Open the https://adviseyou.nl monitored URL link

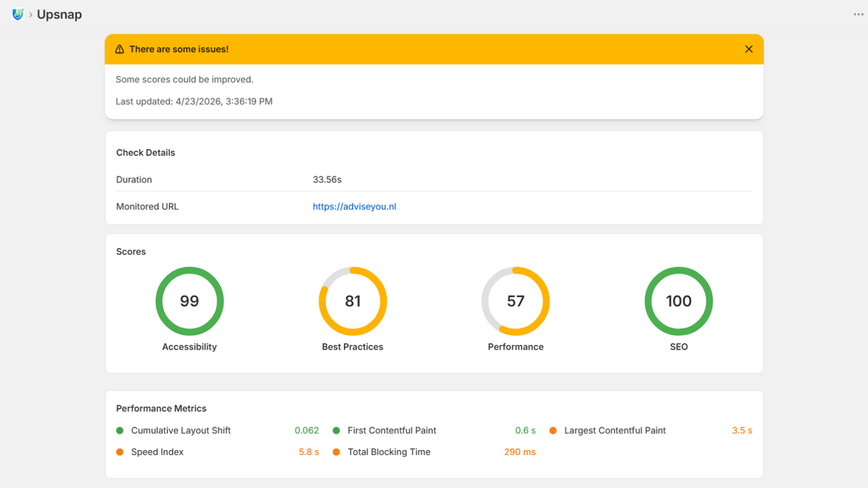click(x=354, y=207)
